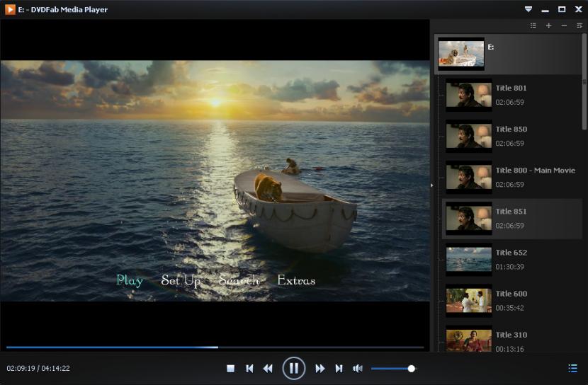
Task: Select Title 800 - Main Movie
Action: coord(512,177)
